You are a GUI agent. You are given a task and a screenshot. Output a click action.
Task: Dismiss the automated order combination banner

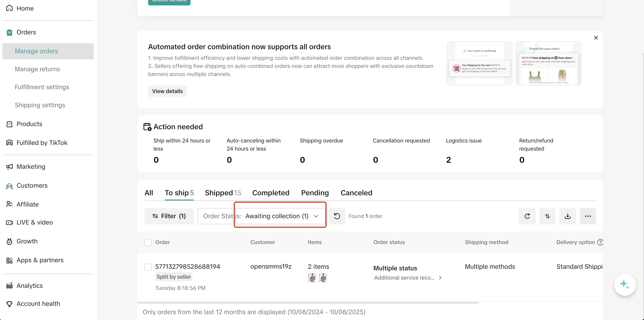(x=596, y=38)
